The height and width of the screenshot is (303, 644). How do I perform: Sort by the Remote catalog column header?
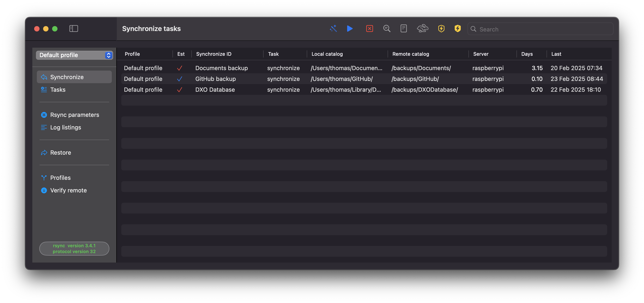[410, 54]
